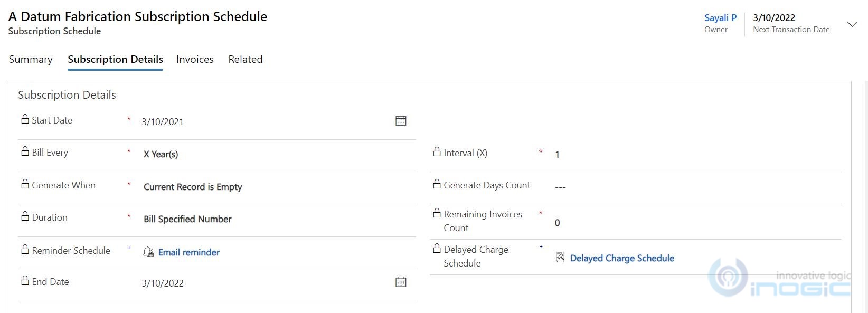Click the Email reminder record icon

[x=148, y=252]
